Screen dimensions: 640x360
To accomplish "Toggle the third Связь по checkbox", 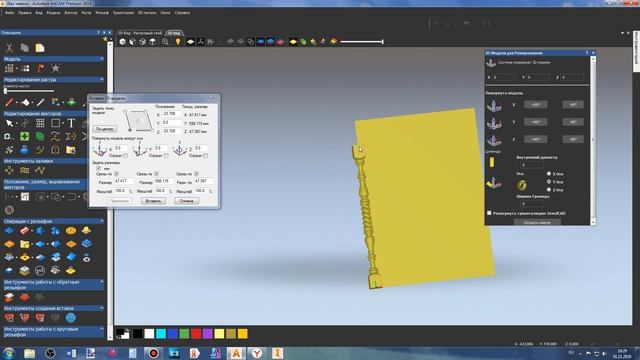I will click(196, 174).
